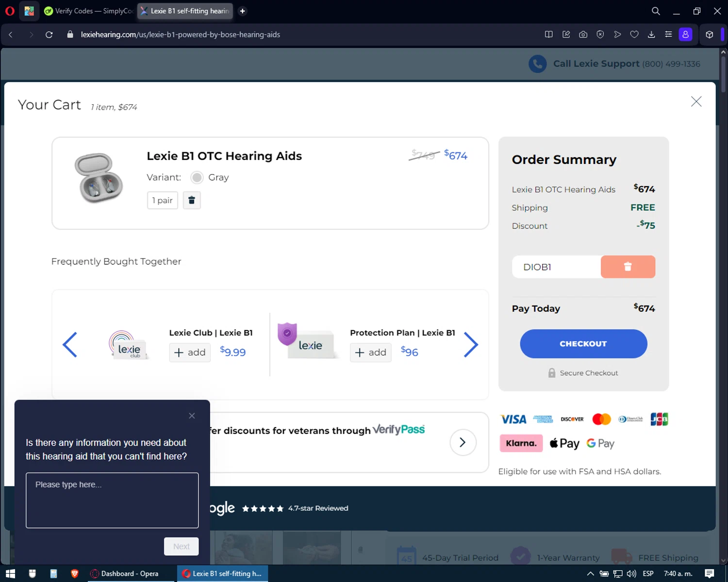Click the Next button in survey
Viewport: 728px width, 582px height.
click(x=182, y=547)
